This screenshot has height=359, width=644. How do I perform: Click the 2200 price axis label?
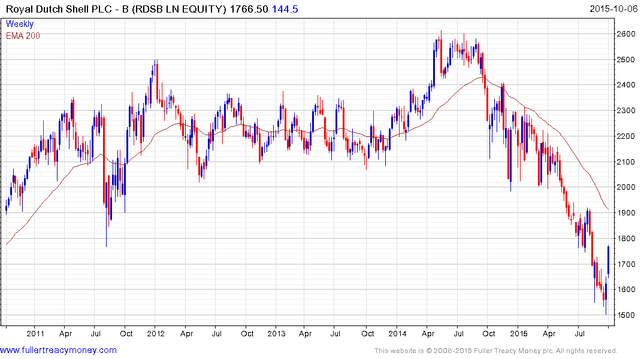(x=626, y=136)
